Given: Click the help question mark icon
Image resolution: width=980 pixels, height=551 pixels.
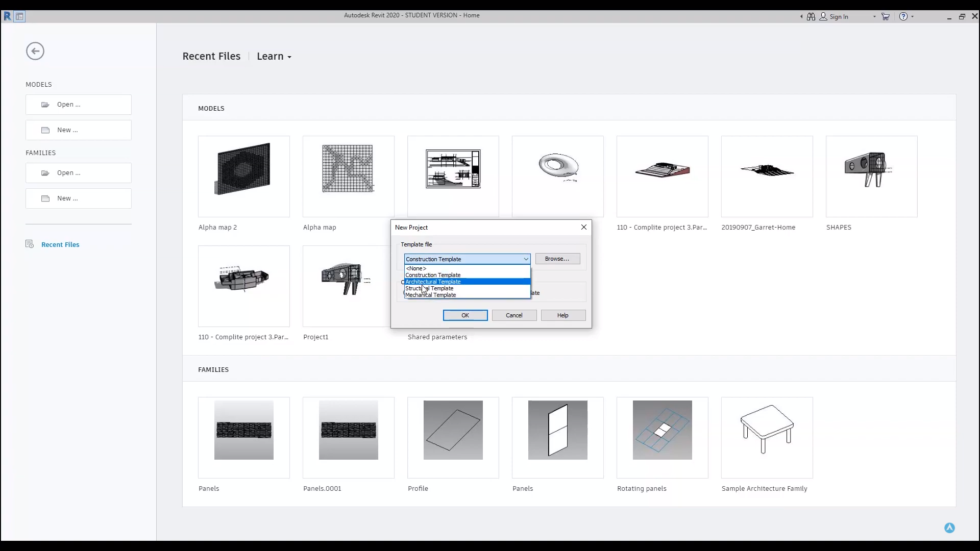Looking at the screenshot, I should tap(903, 17).
